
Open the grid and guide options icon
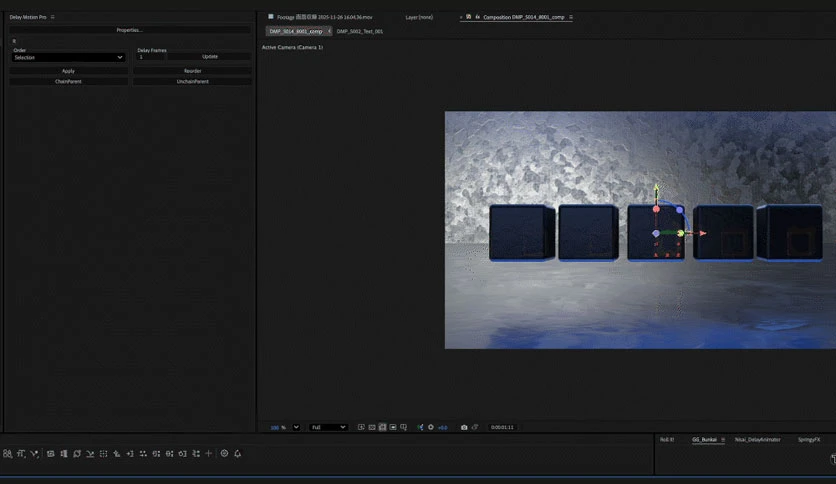[404, 427]
